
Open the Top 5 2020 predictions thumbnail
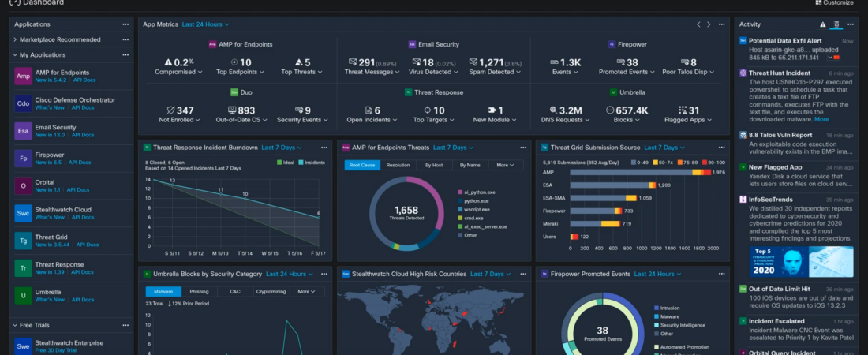pyautogui.click(x=801, y=262)
